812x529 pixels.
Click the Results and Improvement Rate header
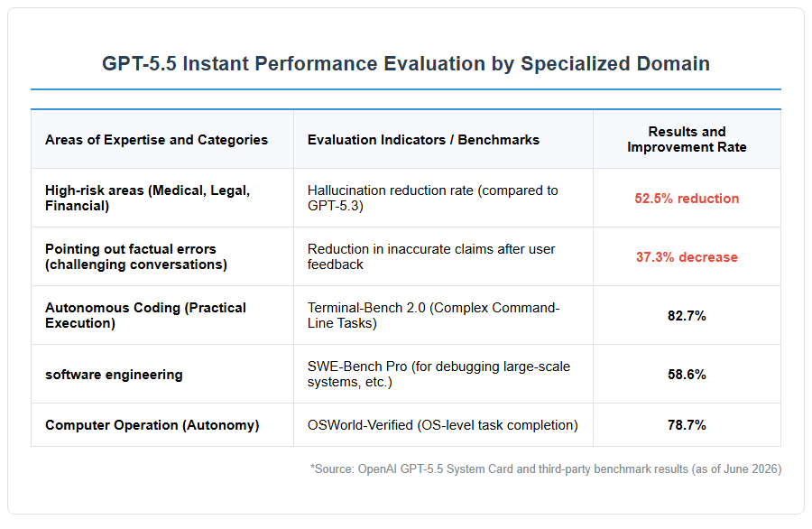(687, 139)
